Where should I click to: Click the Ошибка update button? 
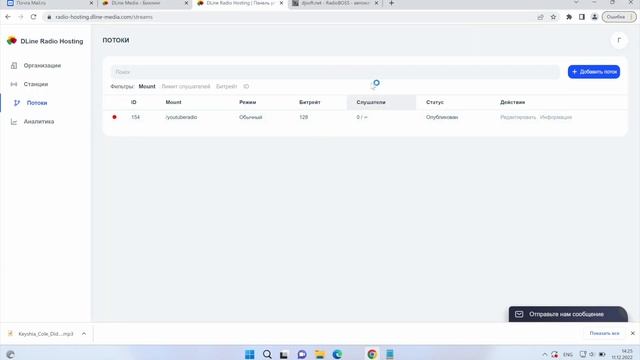tap(619, 17)
